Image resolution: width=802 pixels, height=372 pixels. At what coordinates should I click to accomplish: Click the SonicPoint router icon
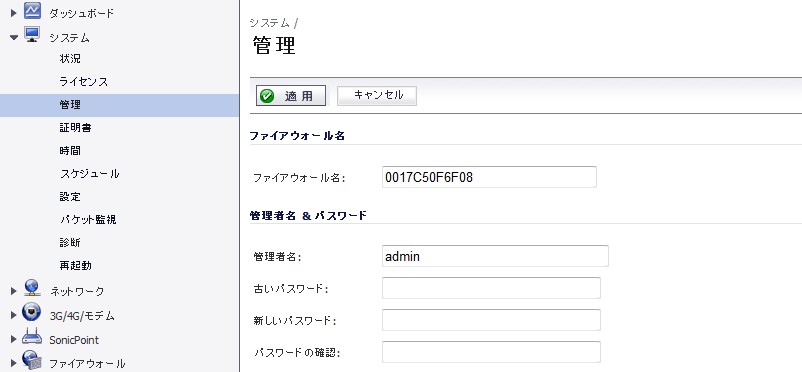point(32,337)
